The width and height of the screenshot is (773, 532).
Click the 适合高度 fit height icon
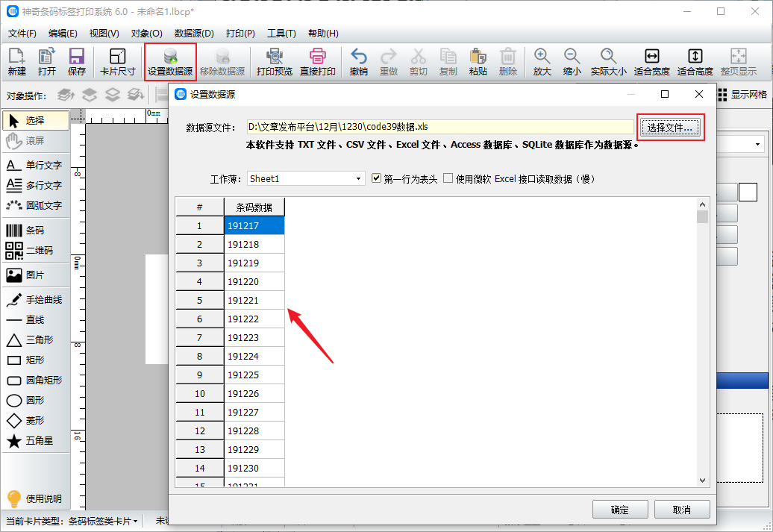695,62
